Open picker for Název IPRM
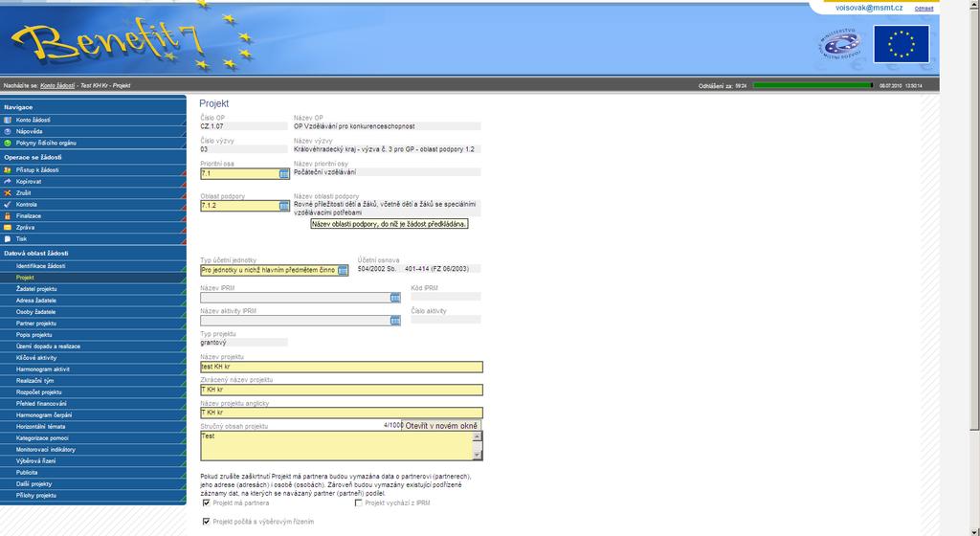The height and width of the screenshot is (536, 980). point(395,298)
